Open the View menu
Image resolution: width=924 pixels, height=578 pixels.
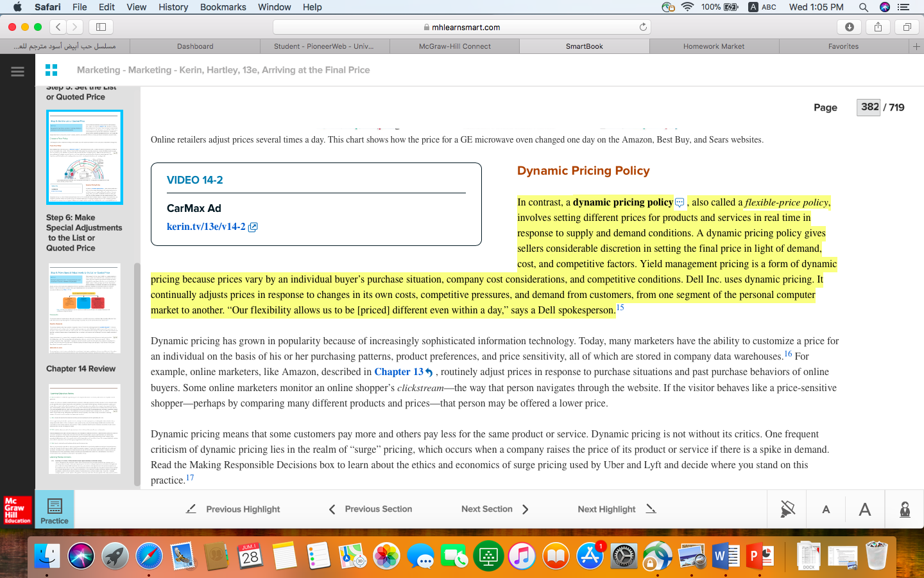click(x=137, y=7)
